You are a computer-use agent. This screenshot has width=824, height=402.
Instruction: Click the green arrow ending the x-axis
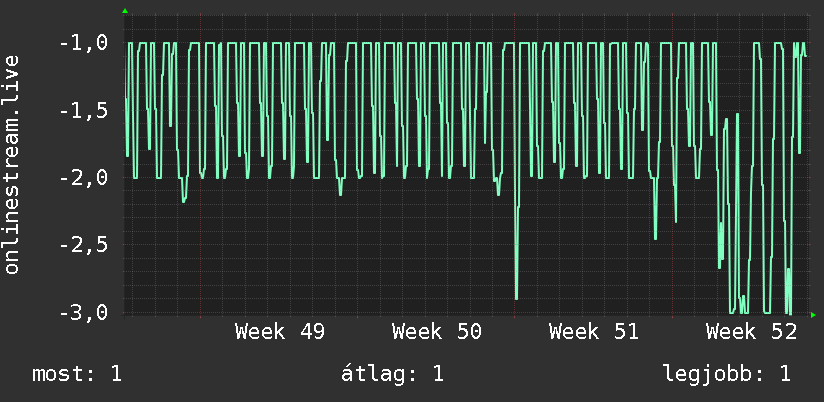813,315
